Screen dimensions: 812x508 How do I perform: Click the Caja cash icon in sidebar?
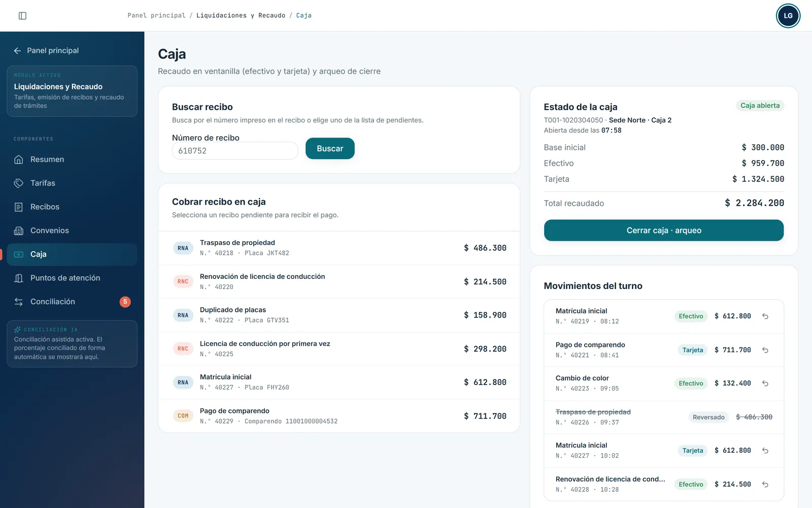19,255
